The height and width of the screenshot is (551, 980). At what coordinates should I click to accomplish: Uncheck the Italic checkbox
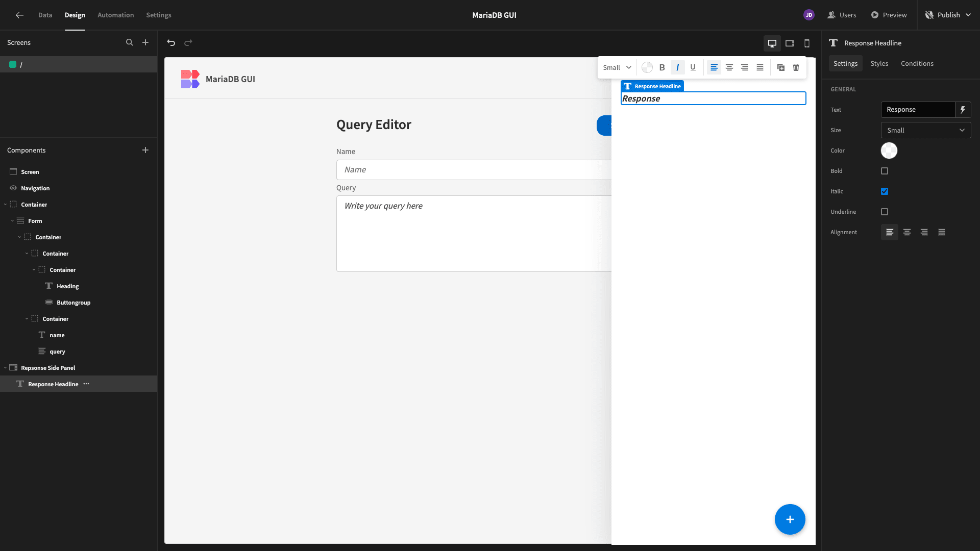tap(885, 191)
